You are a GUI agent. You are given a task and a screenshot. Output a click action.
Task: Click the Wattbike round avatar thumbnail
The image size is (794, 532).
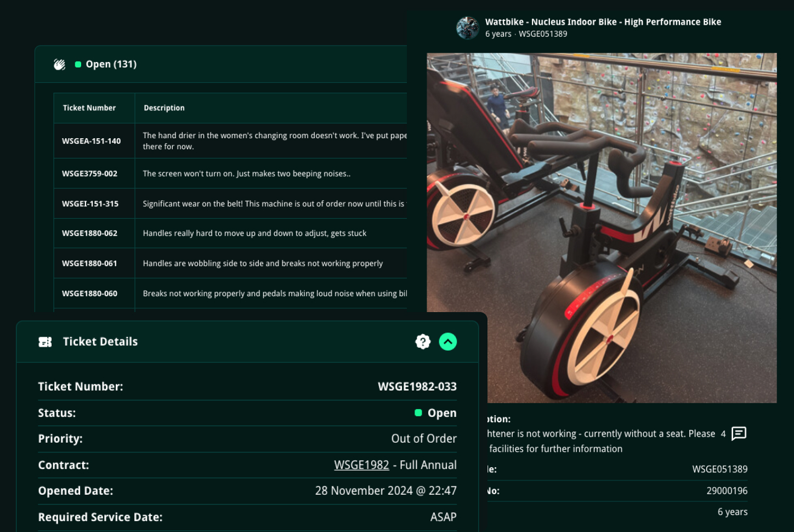[468, 28]
